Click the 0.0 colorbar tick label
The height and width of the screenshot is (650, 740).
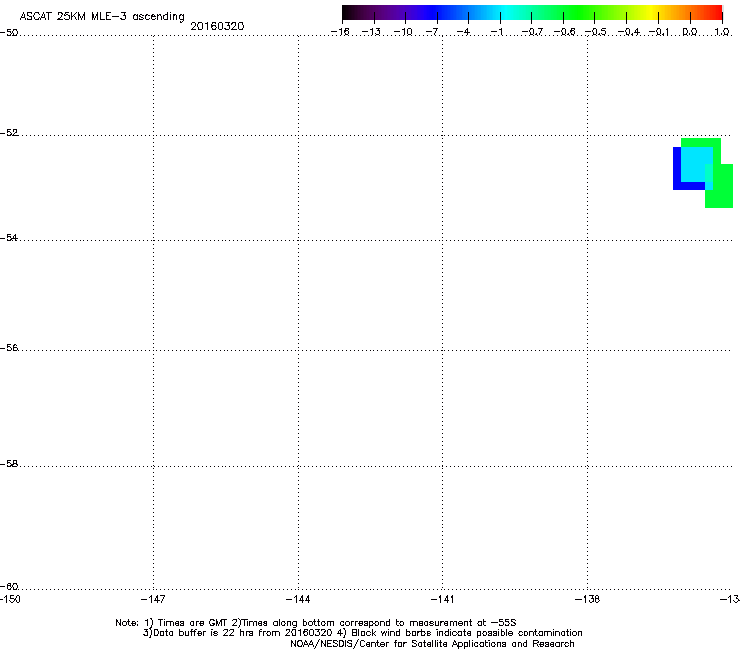[x=690, y=32]
